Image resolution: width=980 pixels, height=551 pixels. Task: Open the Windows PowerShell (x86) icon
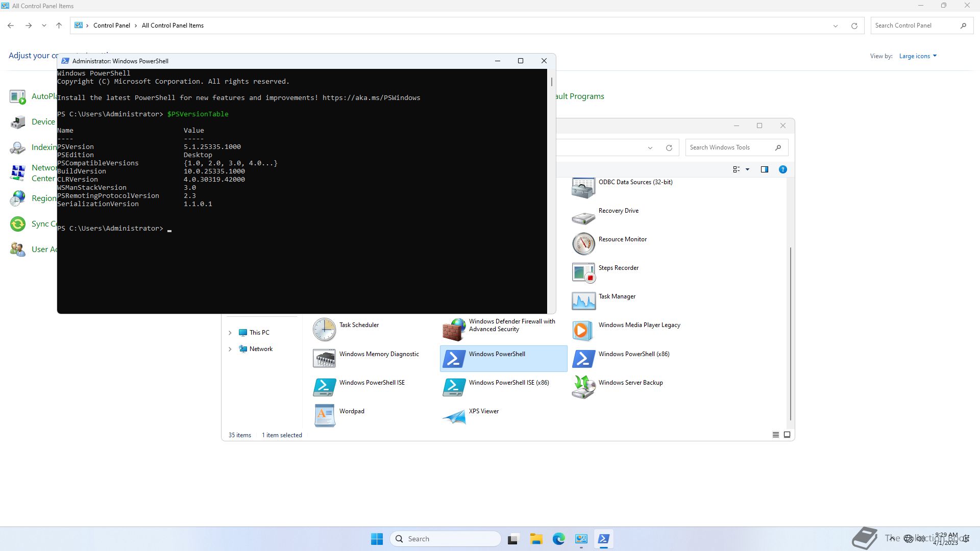tap(583, 359)
